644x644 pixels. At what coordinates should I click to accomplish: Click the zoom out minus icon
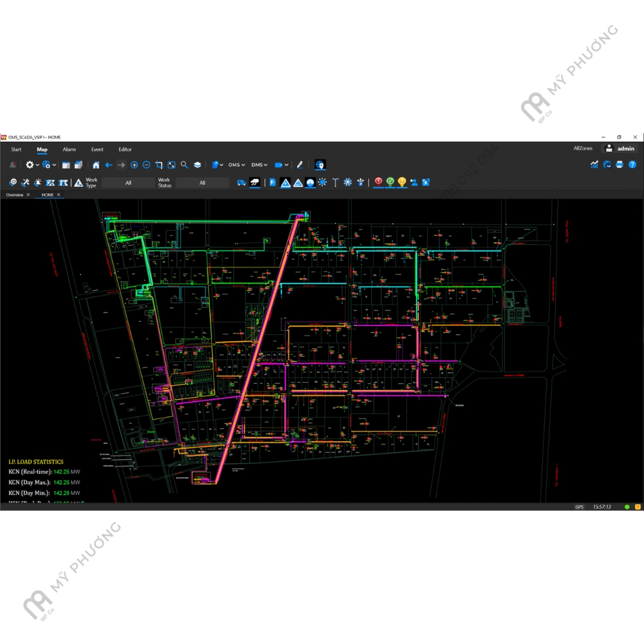[146, 165]
